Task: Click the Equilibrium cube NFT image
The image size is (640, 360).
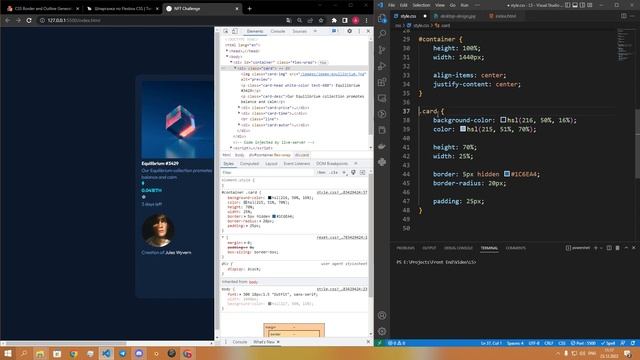Action: (178, 120)
